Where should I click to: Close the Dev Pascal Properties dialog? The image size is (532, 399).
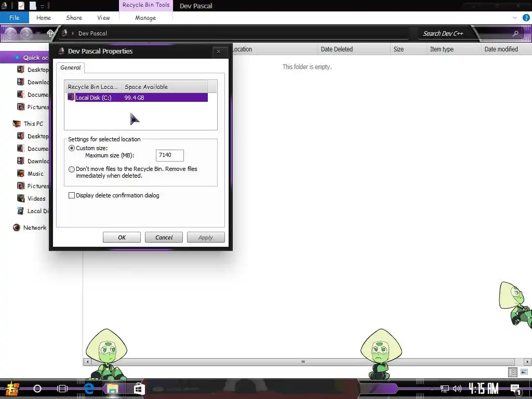point(219,51)
